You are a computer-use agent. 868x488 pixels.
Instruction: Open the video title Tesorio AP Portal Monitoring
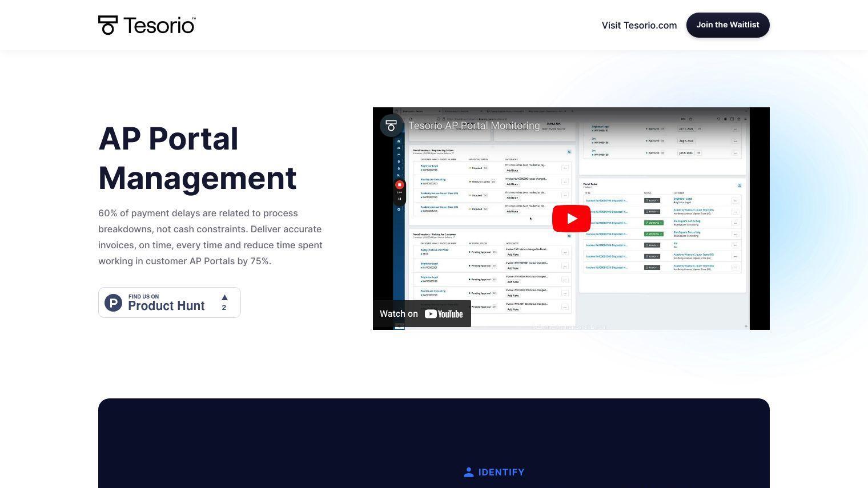474,126
